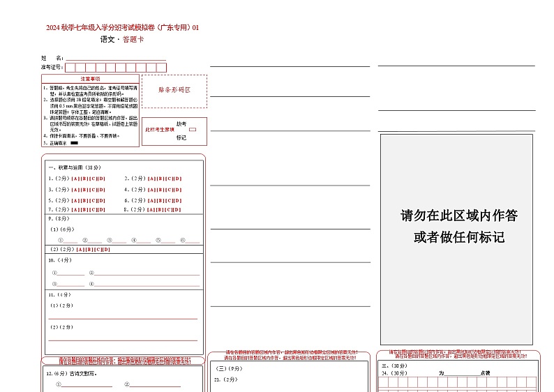Mark option B for question 6

160,201
